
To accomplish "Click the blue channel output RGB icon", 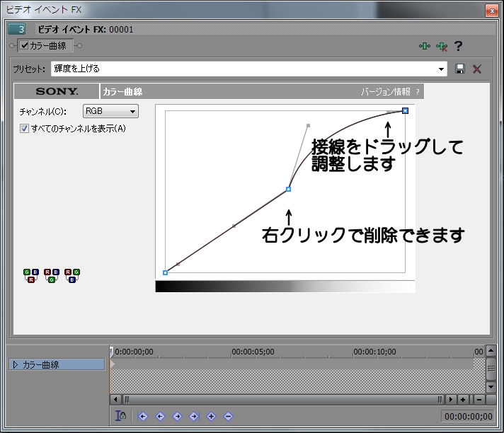I will 71,275.
